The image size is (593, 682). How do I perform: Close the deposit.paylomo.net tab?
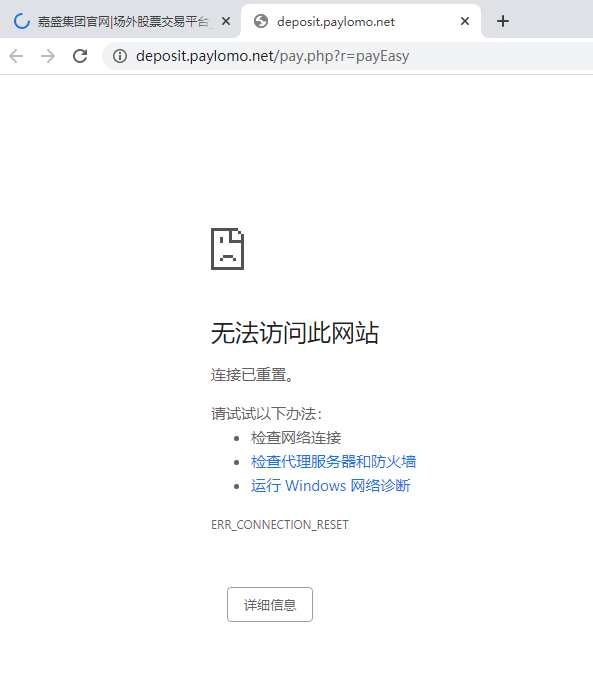[x=465, y=21]
